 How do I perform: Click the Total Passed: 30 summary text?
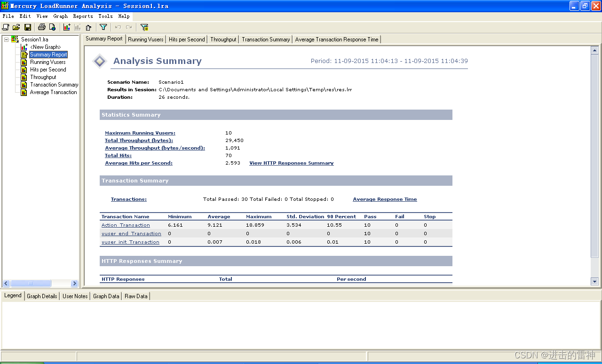[225, 199]
